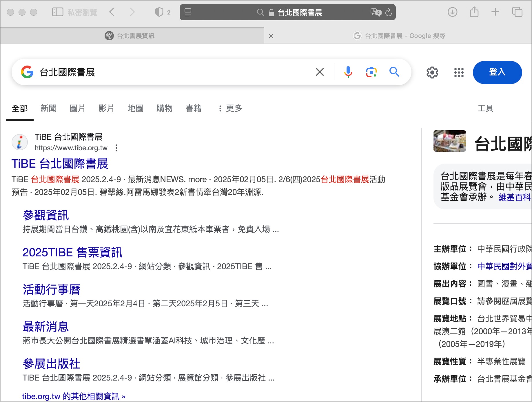Open the 活動行事曆 sitelink
Viewport: 532px width, 402px height.
pos(52,289)
